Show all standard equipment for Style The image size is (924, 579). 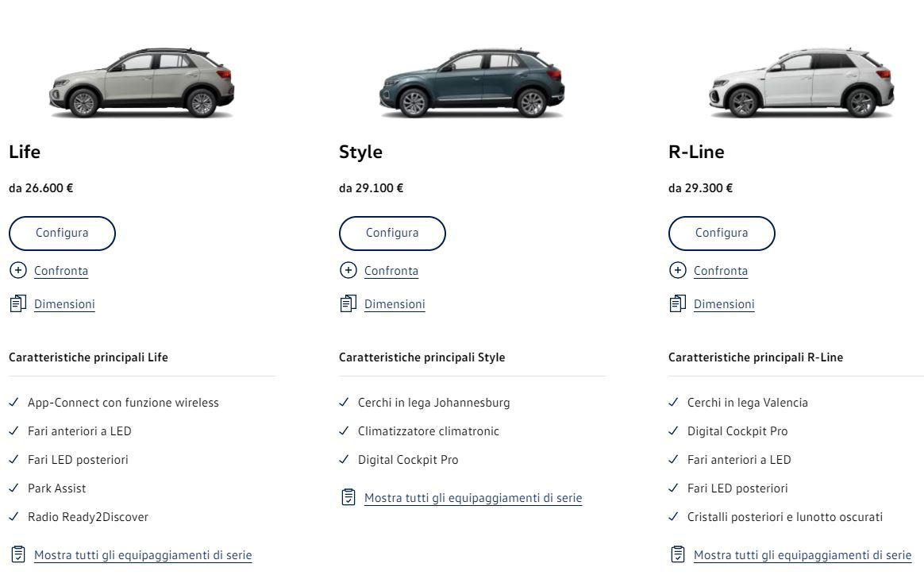coord(473,498)
